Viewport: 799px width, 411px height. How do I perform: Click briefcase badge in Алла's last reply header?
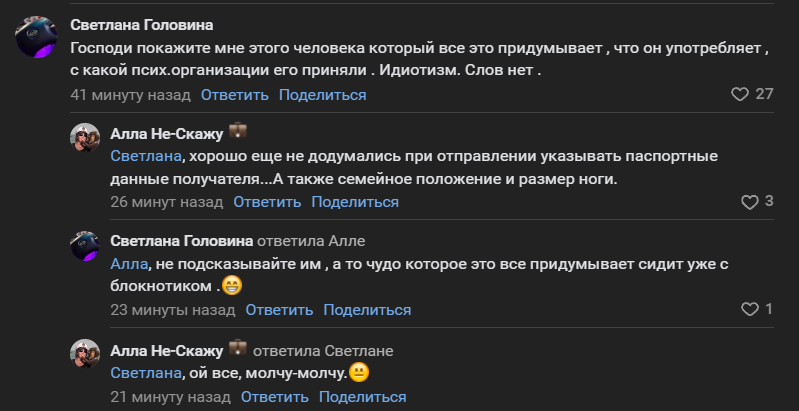point(238,349)
